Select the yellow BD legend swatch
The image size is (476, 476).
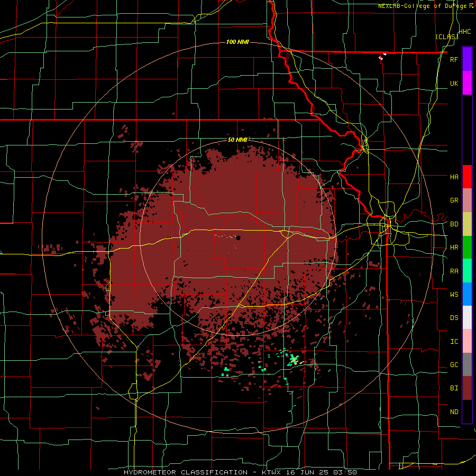(467, 224)
